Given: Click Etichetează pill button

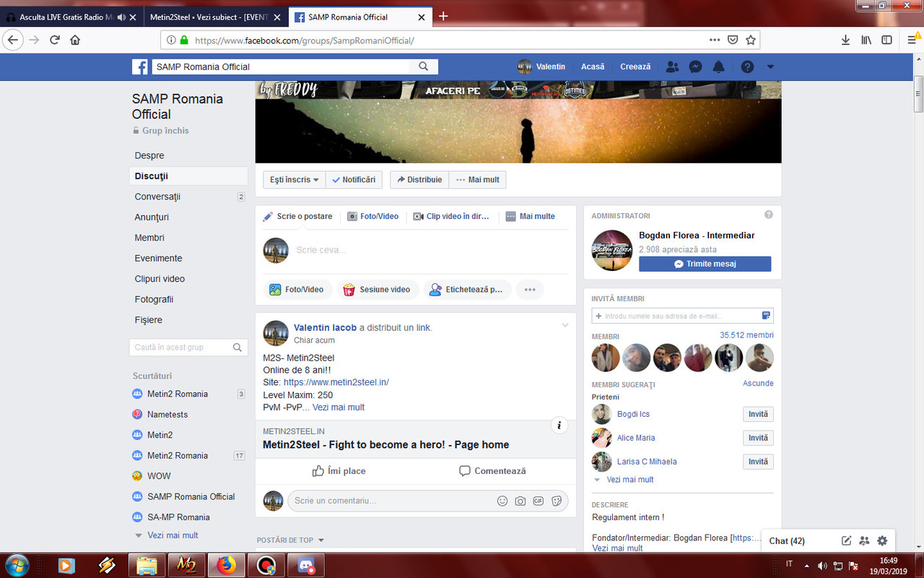Looking at the screenshot, I should (x=467, y=290).
